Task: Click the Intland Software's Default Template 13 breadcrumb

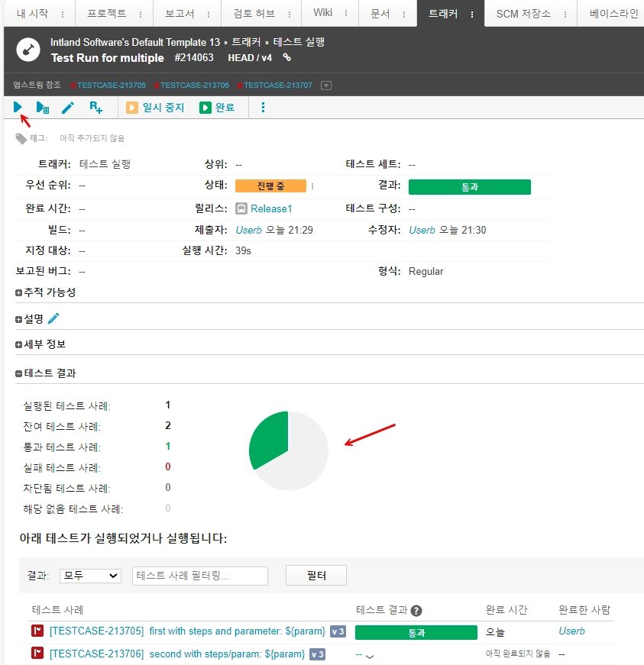Action: (135, 42)
